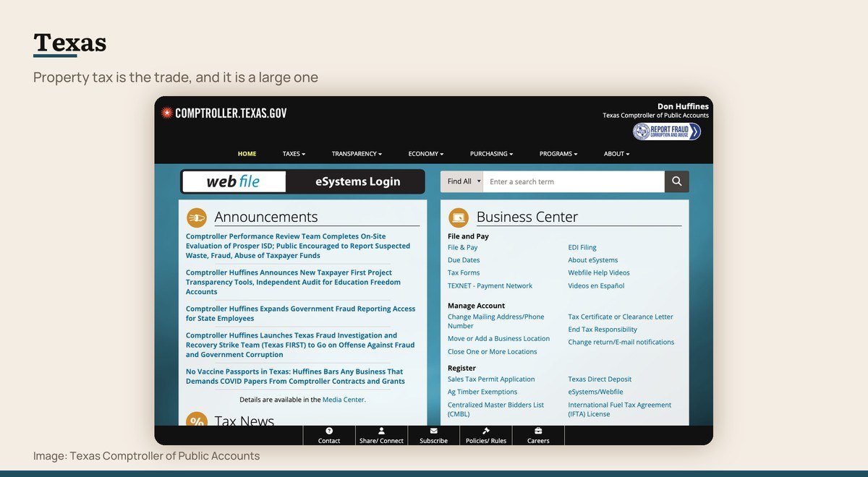
Task: Click the Business Center laptop icon
Action: point(459,217)
